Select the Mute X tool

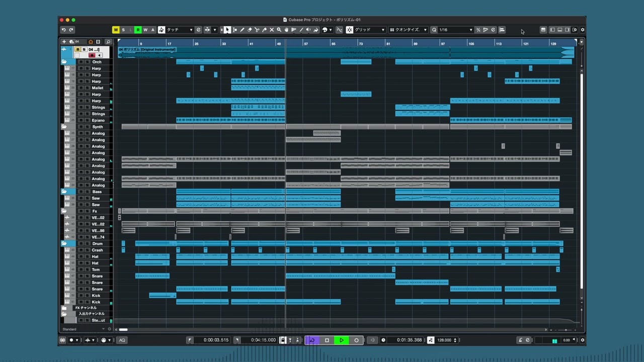(272, 30)
